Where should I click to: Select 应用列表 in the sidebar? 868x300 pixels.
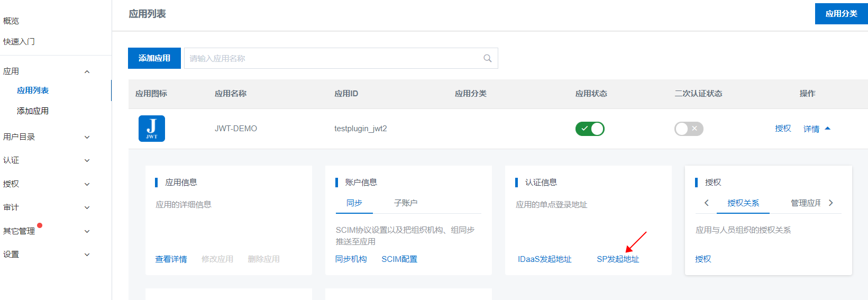pos(33,90)
